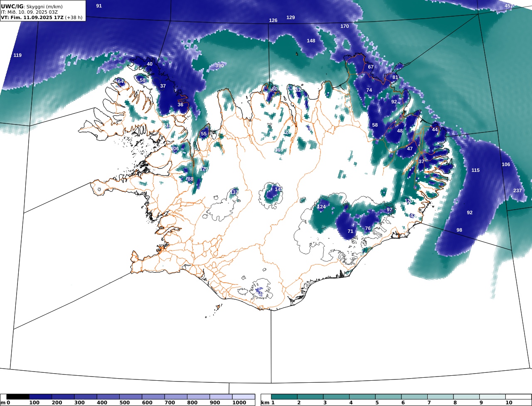Image resolution: width=532 pixels, height=406 pixels.
Task: Click the visibility value 74 on the map
Action: pos(369,90)
